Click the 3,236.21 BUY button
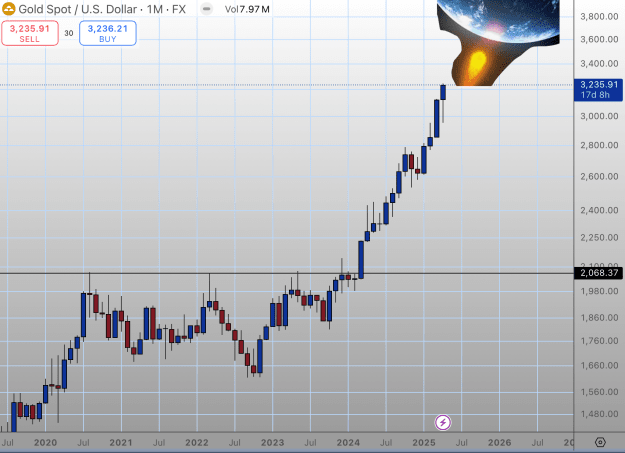The height and width of the screenshot is (453, 625). tap(108, 33)
